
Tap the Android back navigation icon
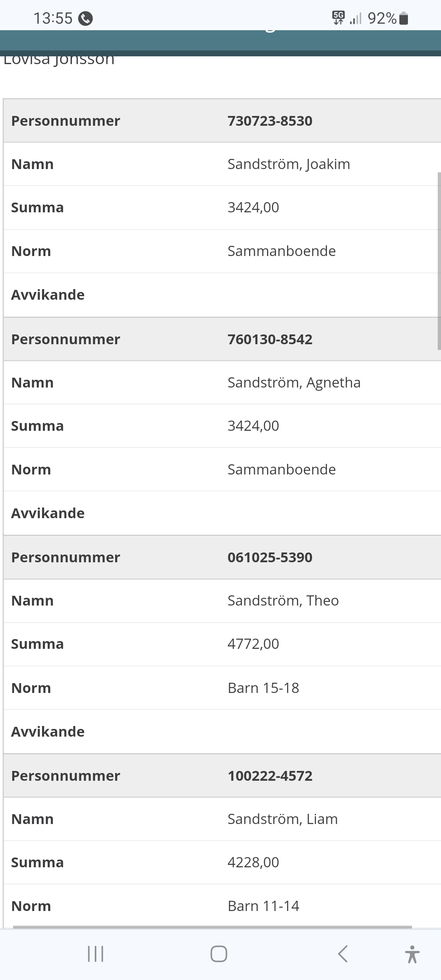pyautogui.click(x=343, y=954)
